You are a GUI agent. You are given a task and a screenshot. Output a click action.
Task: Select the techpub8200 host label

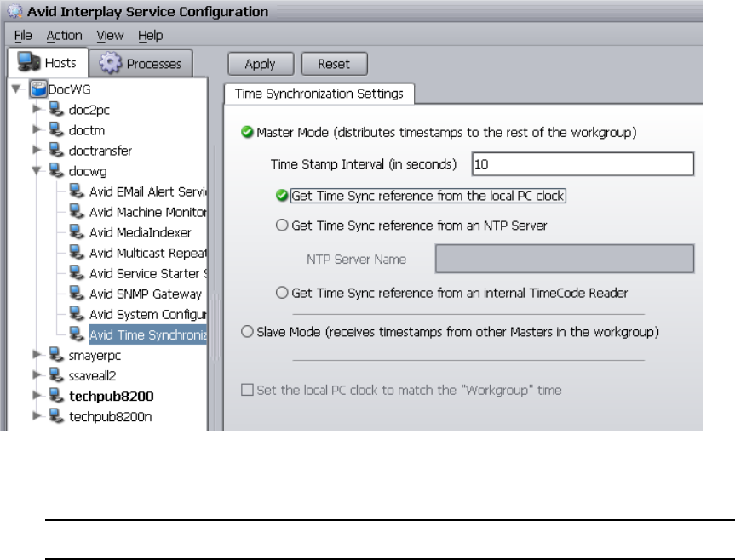coord(112,396)
